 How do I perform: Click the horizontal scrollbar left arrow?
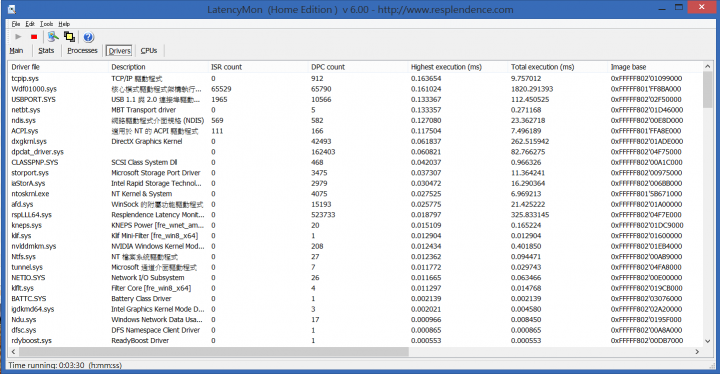click(13, 351)
